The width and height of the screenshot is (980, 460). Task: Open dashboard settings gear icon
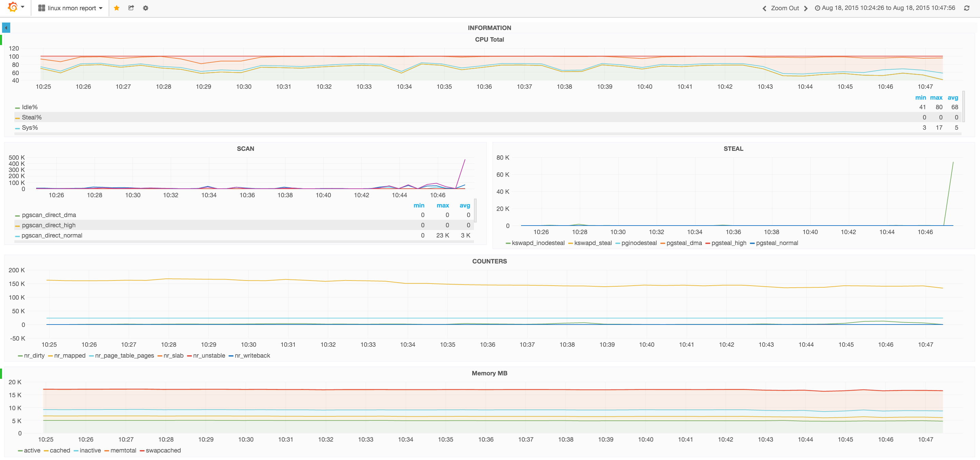click(x=145, y=8)
